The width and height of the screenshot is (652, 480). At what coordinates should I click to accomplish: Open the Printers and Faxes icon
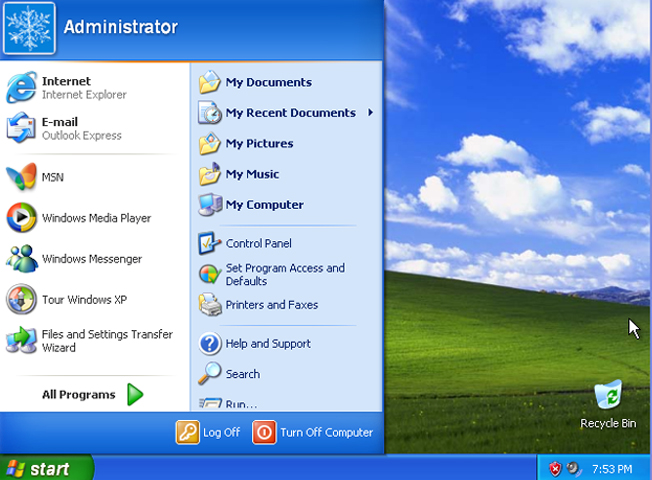coord(210,304)
